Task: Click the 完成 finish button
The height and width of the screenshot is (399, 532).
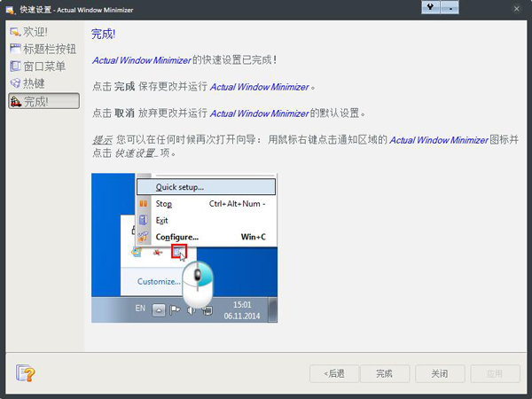Action: pos(385,373)
